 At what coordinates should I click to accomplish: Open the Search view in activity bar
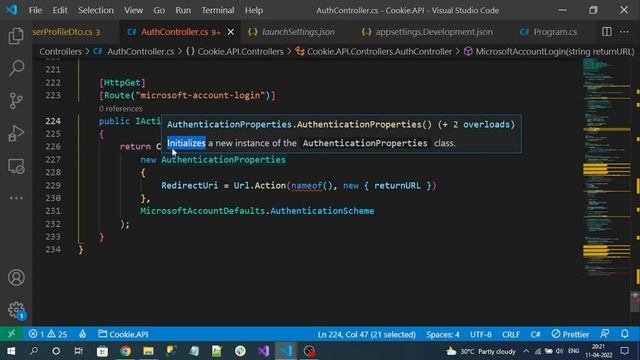point(16,68)
